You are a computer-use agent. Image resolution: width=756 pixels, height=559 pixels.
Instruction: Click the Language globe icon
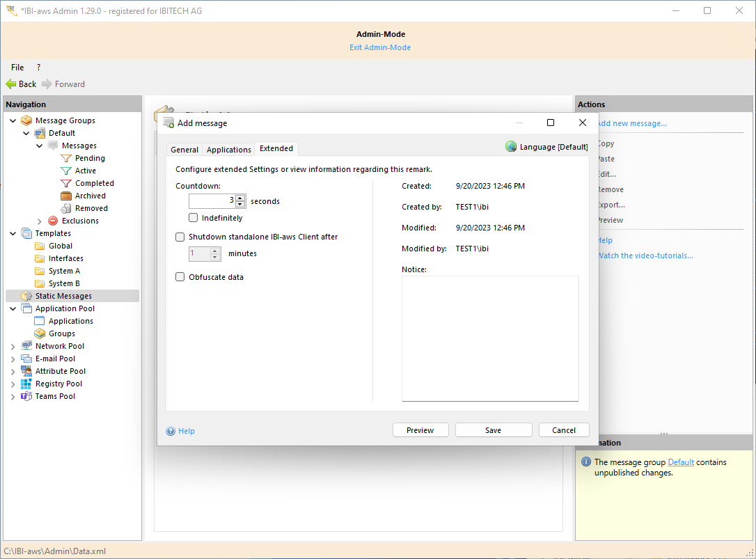(x=511, y=147)
